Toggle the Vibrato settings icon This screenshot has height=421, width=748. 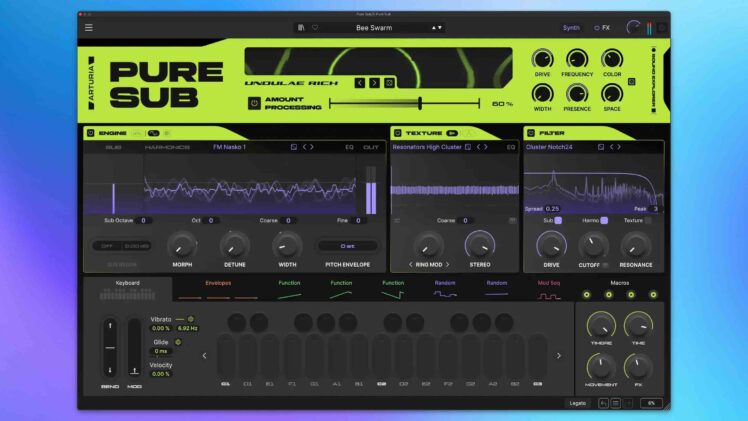click(x=190, y=319)
